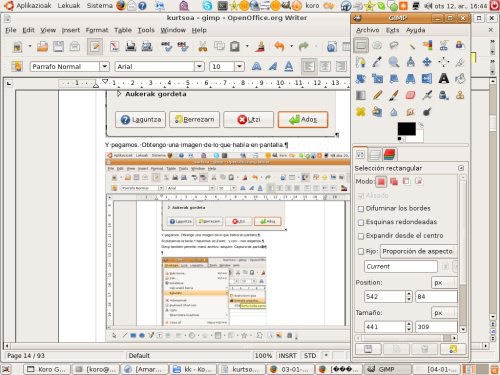Click the black foreground color swatch
The height and width of the screenshot is (375, 500).
406,129
